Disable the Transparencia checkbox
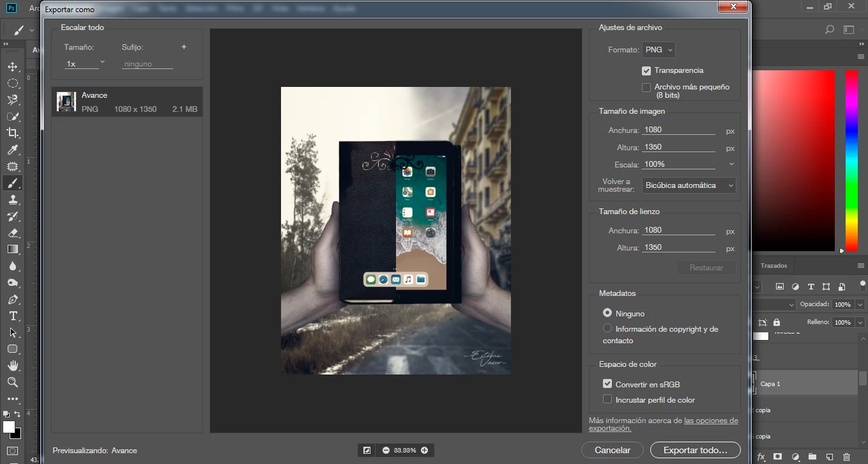Screen dimensions: 868x464 click(647, 70)
